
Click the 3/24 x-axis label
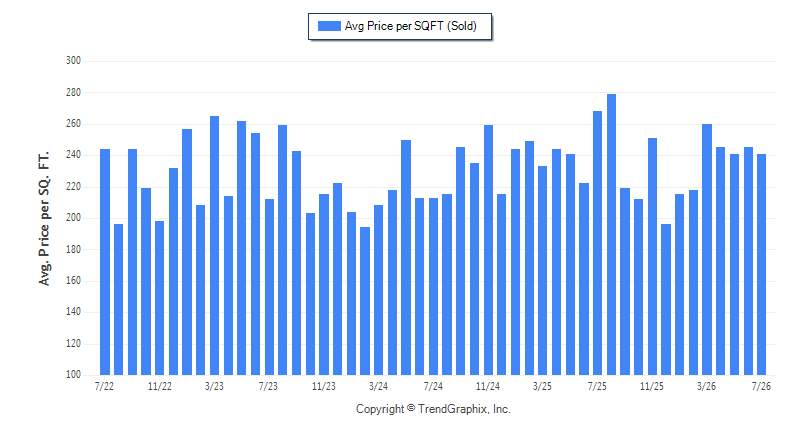378,387
